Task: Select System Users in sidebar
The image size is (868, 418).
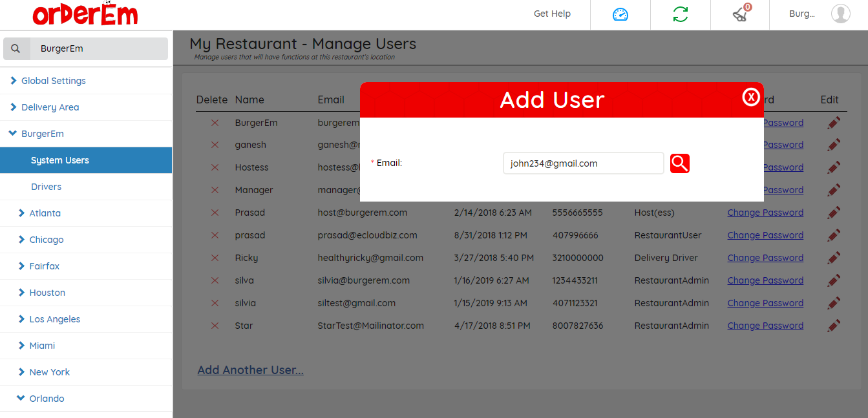Action: (x=60, y=160)
